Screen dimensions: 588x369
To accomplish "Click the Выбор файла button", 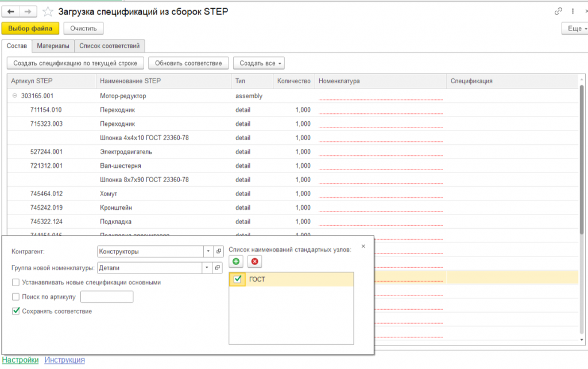I will [30, 29].
